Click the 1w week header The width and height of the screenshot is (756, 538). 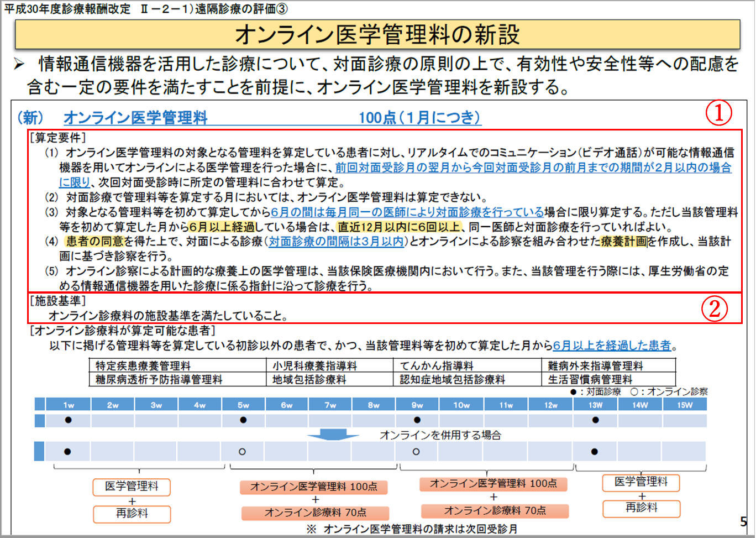coord(68,405)
